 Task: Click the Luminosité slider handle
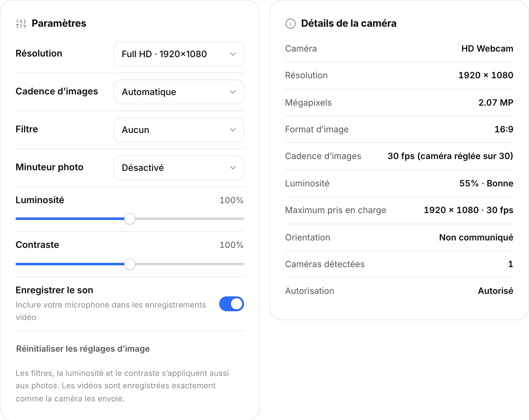click(x=130, y=219)
